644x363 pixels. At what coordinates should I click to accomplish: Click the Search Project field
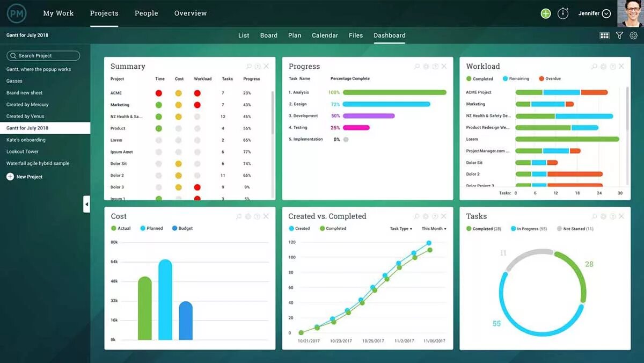[x=43, y=56]
